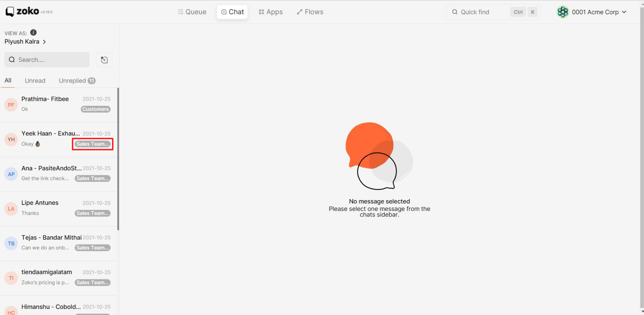Expand the Piyush Kalra view-as selector
This screenshot has width=644, height=315.
click(25, 41)
